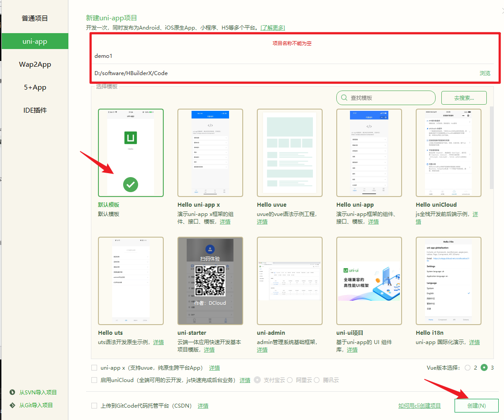Click the 去搜索... button
The width and height of the screenshot is (504, 420).
click(x=464, y=98)
